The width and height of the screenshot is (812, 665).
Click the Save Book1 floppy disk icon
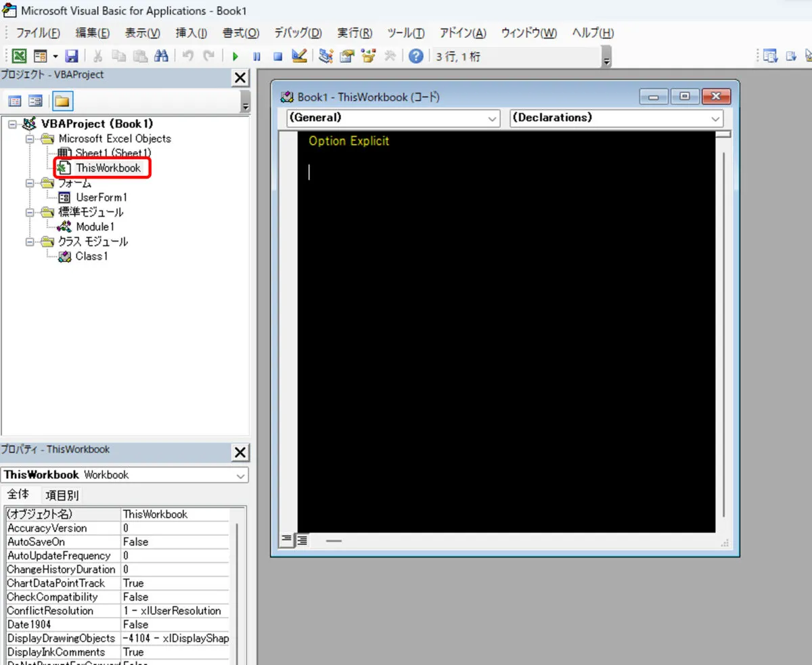[71, 56]
